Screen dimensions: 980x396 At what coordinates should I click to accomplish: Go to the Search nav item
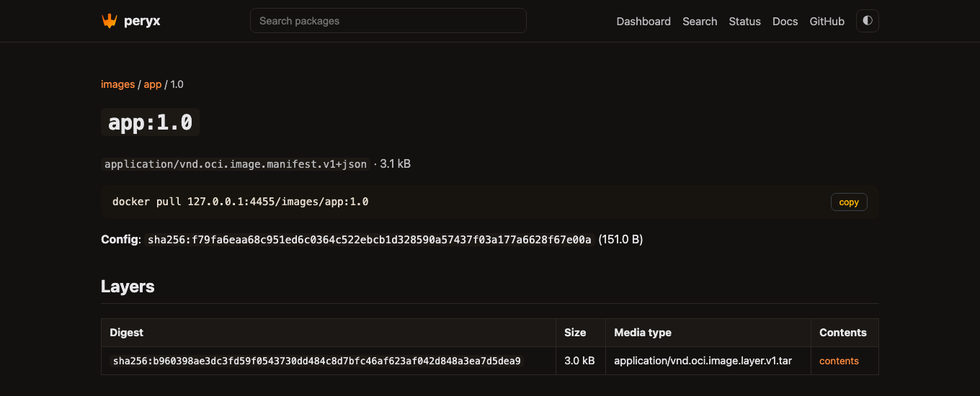[700, 22]
